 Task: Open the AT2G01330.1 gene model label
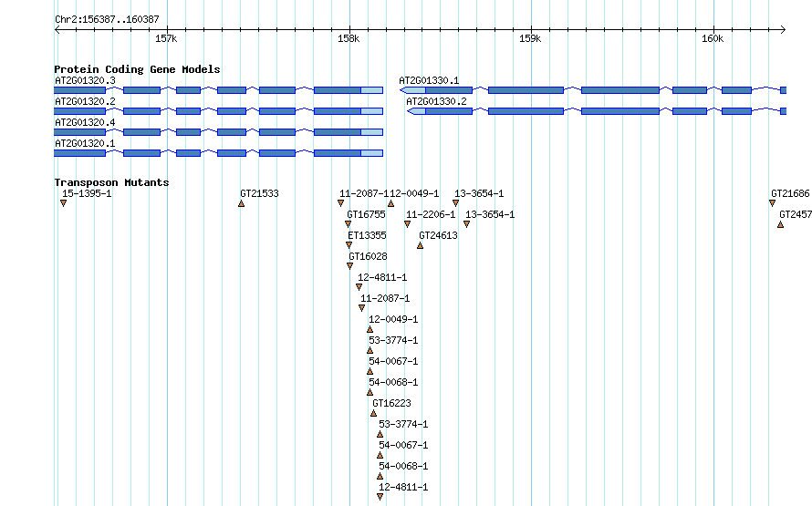tap(429, 81)
